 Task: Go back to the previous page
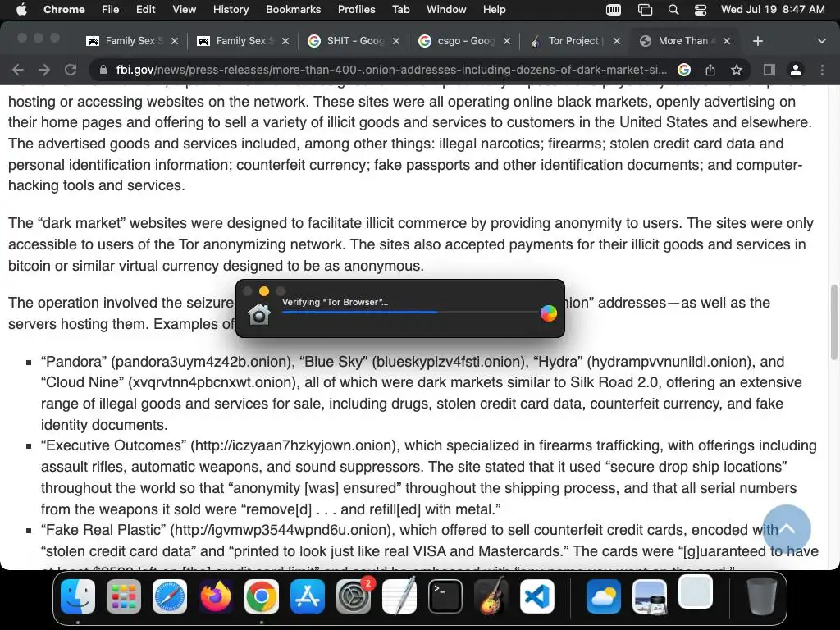click(x=18, y=70)
